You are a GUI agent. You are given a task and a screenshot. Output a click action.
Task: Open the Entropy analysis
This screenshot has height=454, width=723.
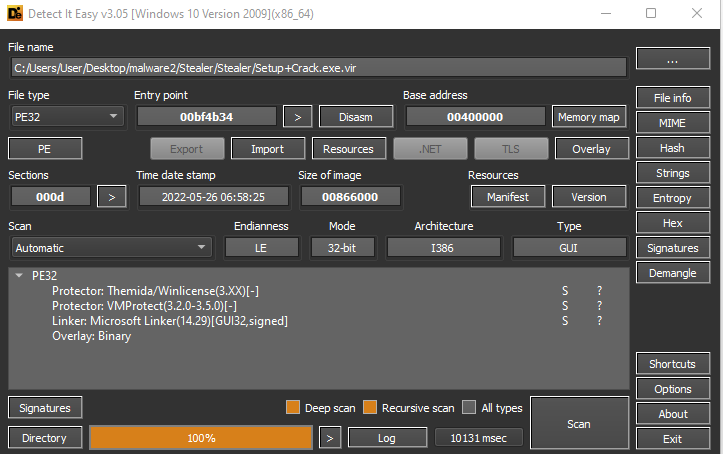tap(673, 198)
